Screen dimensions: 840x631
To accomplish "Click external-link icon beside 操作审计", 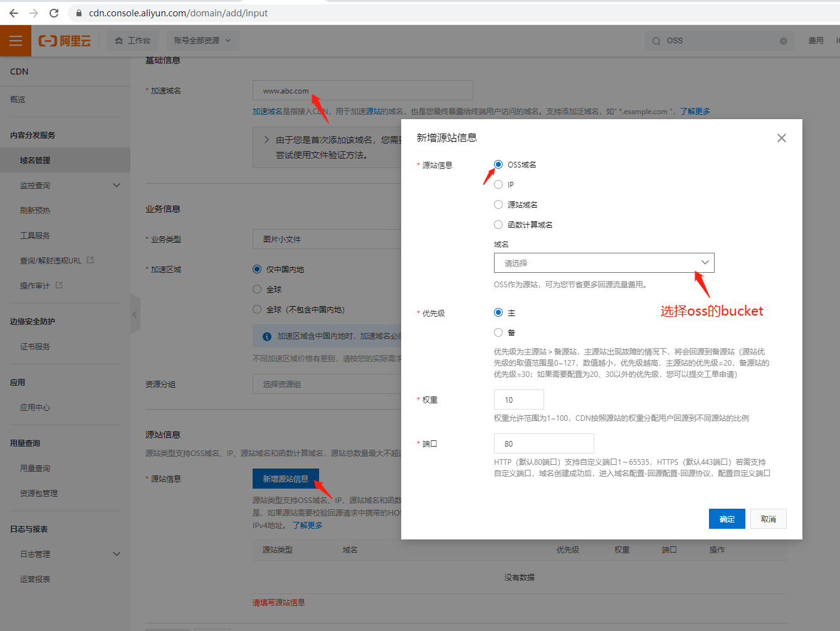I will click(59, 285).
